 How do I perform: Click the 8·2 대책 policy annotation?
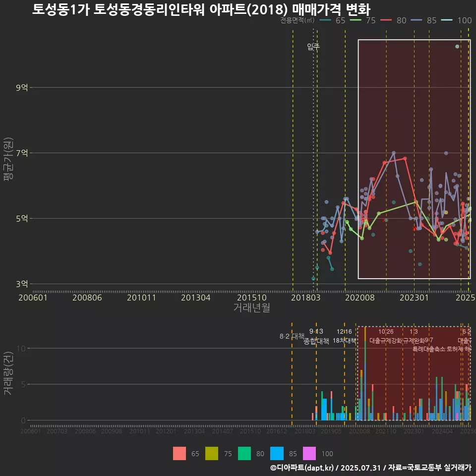[292, 336]
